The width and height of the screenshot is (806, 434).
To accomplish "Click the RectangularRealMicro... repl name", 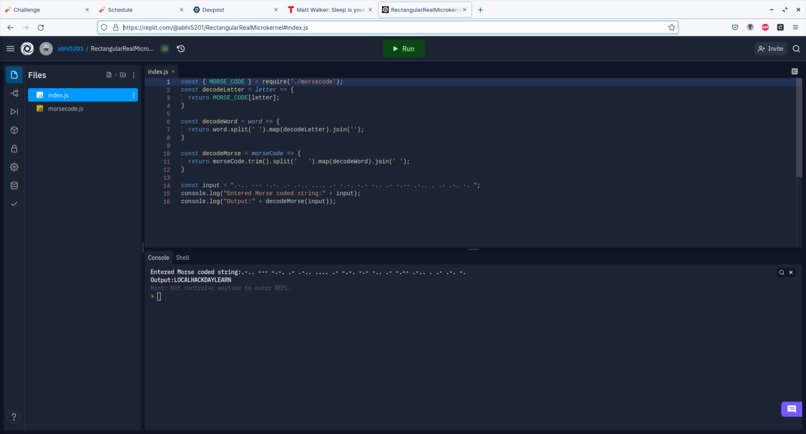I will pos(122,49).
